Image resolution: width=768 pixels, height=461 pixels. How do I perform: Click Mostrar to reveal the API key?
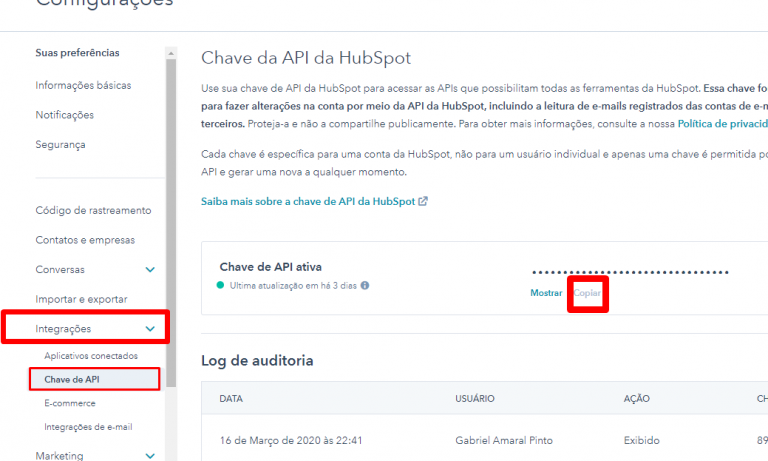coord(546,293)
